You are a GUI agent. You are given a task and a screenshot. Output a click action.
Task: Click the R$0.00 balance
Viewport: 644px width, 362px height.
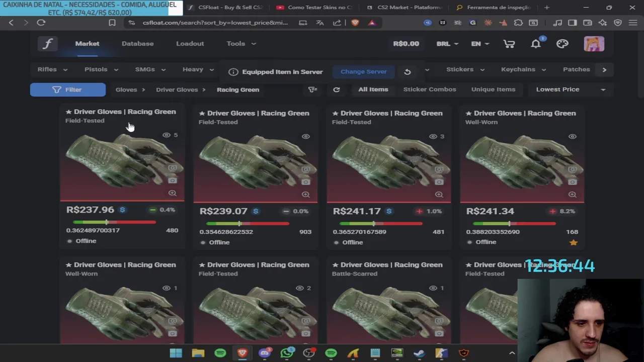click(406, 44)
